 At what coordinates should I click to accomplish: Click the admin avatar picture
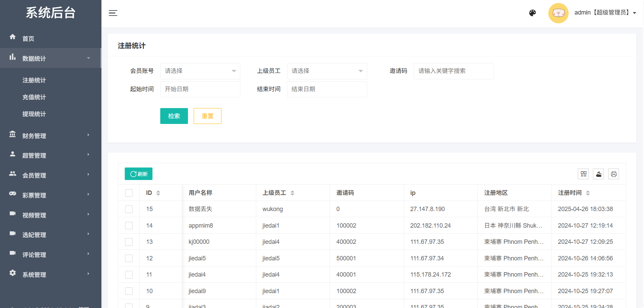[558, 13]
